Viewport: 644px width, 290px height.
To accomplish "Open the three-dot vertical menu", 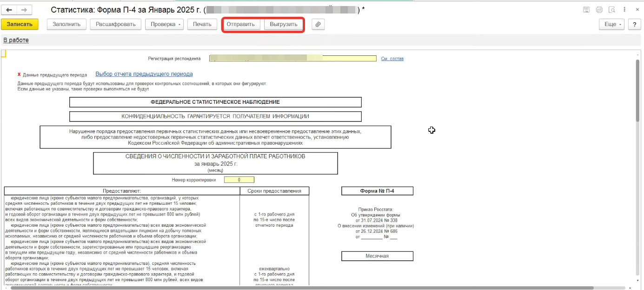I will (624, 10).
